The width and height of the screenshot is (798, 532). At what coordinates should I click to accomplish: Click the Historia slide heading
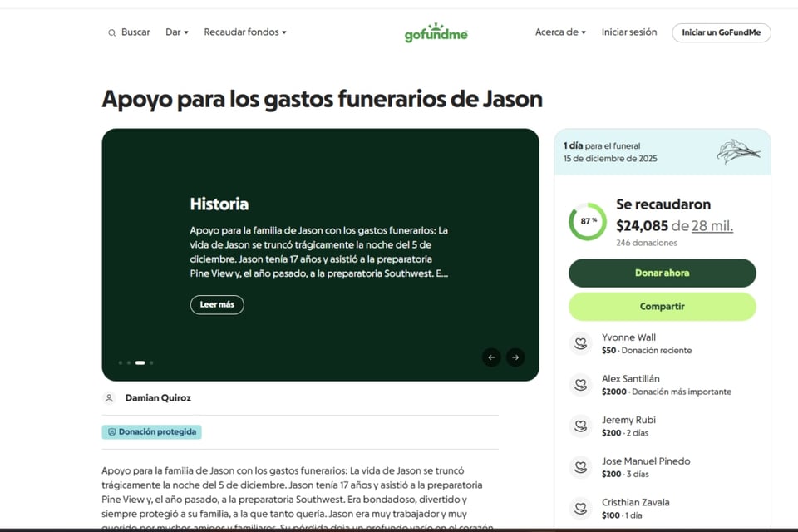(x=219, y=204)
